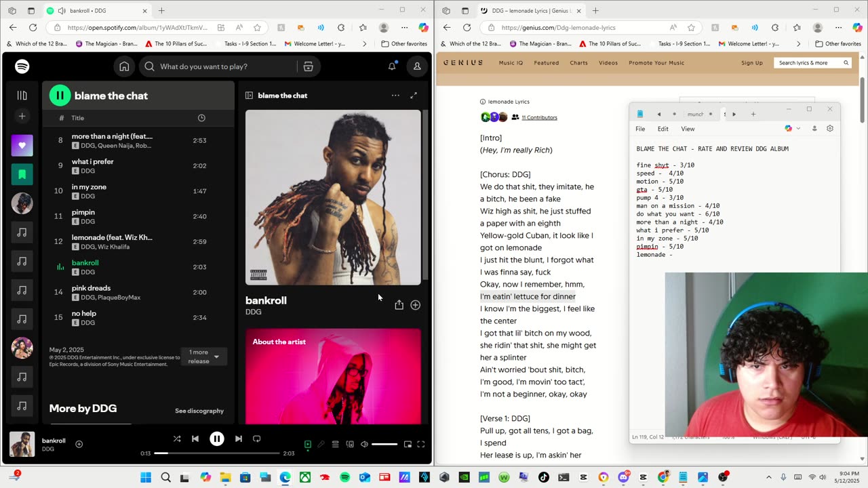Open Notepad View menu
The image size is (868, 488).
pos(688,129)
